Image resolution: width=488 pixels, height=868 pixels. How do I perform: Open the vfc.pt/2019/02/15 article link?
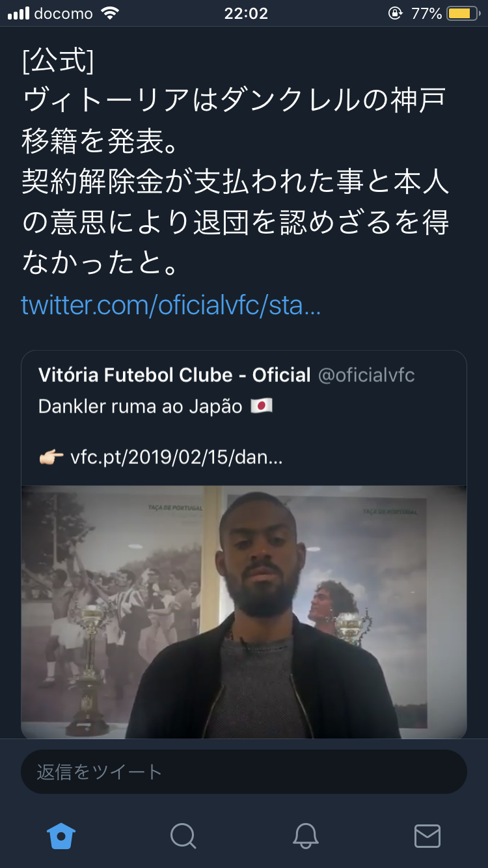coord(176,457)
